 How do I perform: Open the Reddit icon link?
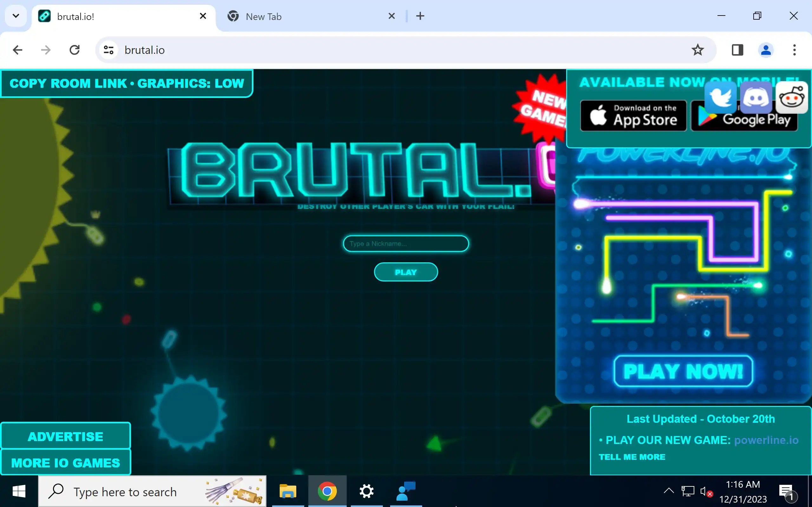click(791, 97)
